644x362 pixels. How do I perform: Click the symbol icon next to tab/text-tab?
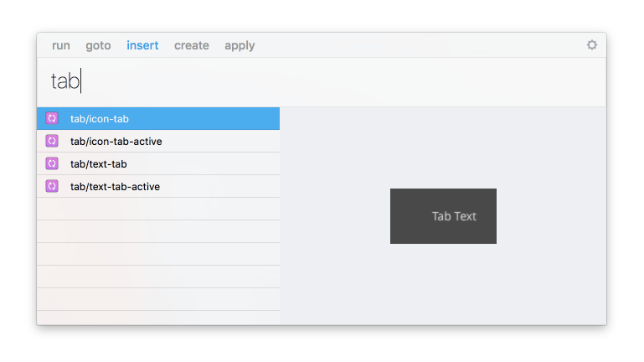(x=51, y=163)
